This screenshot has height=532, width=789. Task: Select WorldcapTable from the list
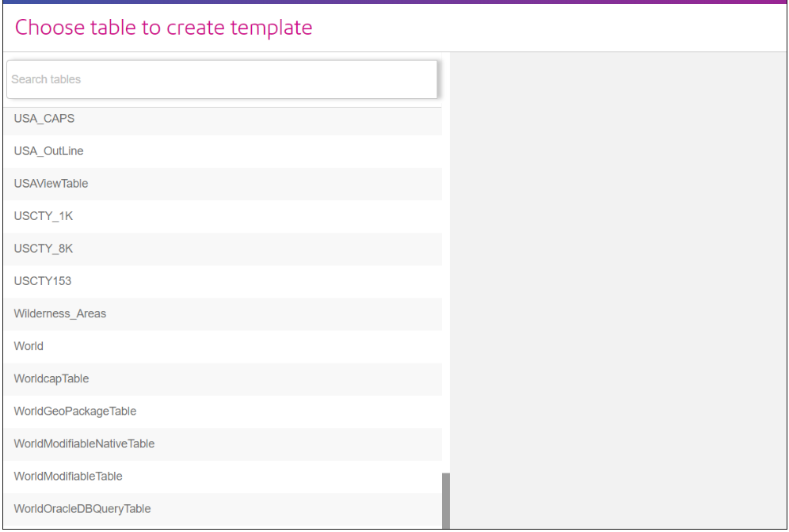point(51,378)
